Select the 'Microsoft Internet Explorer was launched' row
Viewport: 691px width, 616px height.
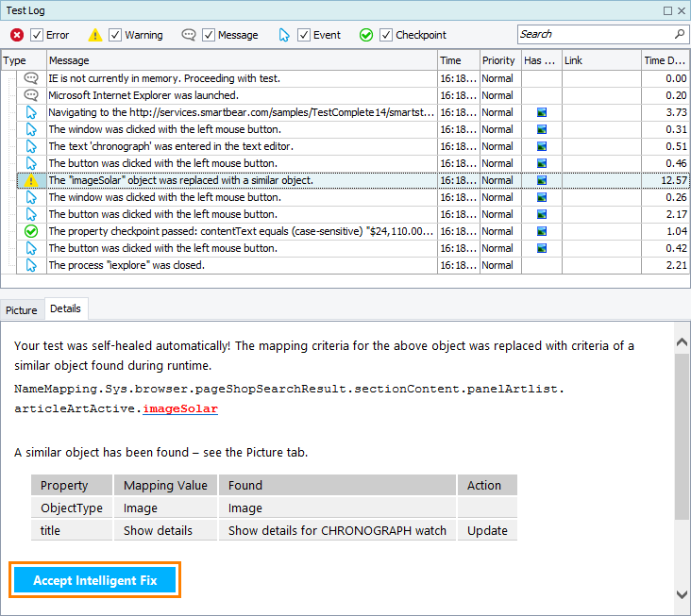pos(143,95)
